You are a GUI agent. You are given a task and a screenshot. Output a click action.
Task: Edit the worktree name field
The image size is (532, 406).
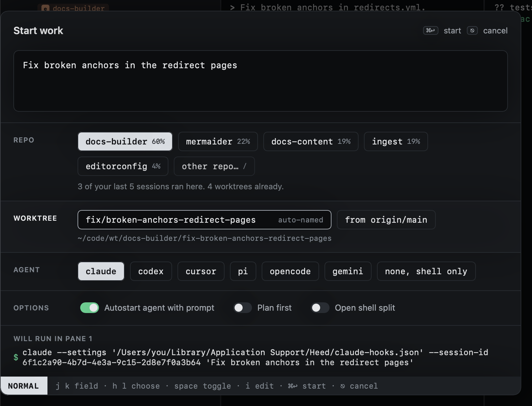(x=205, y=220)
